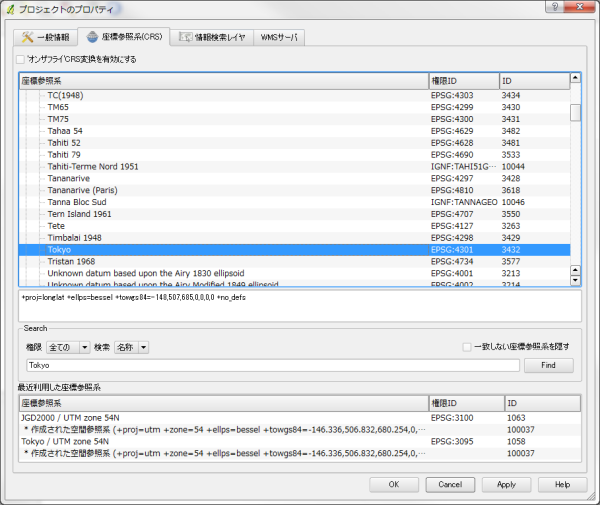This screenshot has width=600, height=505.
Task: Select recent CRS JGD2000 / UTM zone 54N
Action: (x=300, y=418)
